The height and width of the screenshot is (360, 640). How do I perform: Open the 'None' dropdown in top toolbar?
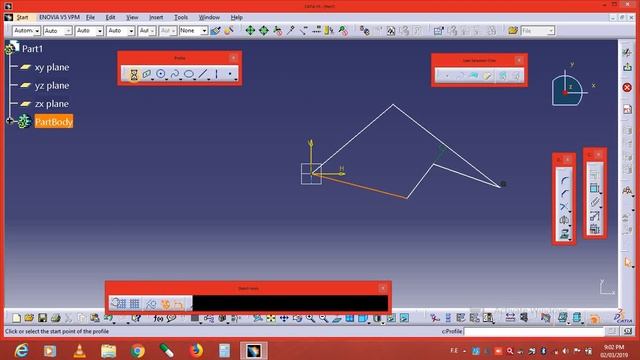pyautogui.click(x=204, y=31)
